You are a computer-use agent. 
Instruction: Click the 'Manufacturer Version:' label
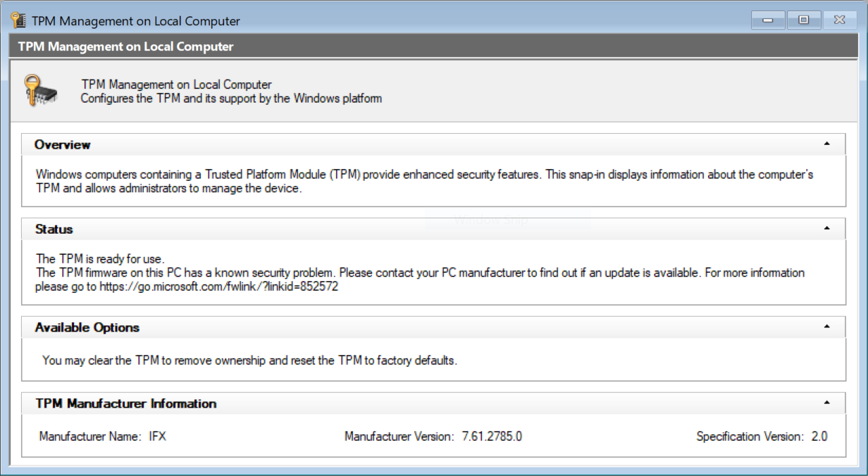pyautogui.click(x=399, y=437)
